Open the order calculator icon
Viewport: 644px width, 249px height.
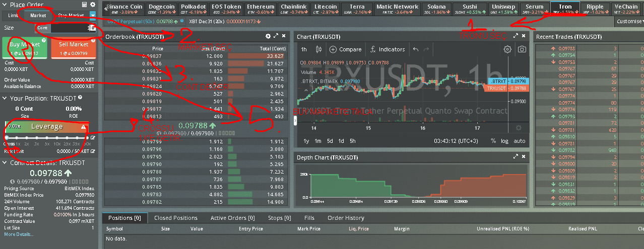coord(85,5)
